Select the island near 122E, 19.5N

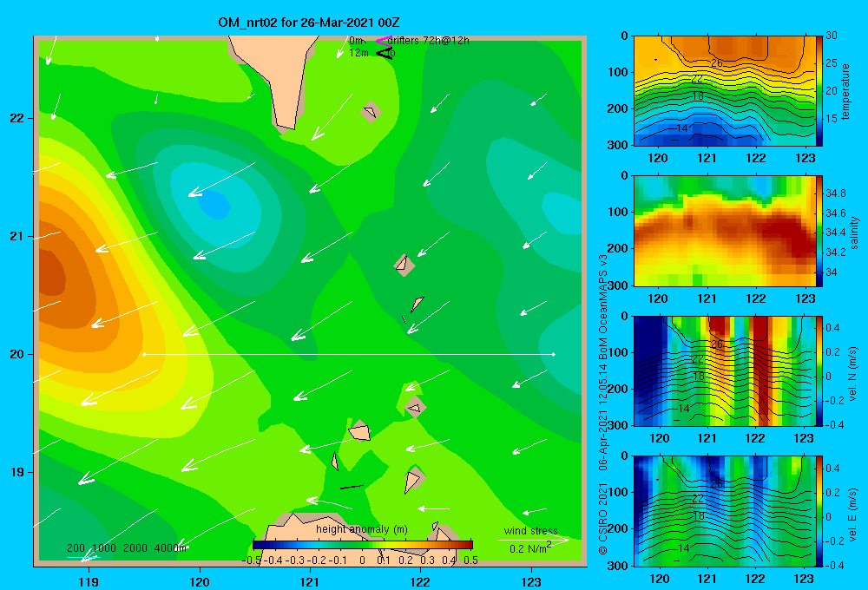click(415, 407)
